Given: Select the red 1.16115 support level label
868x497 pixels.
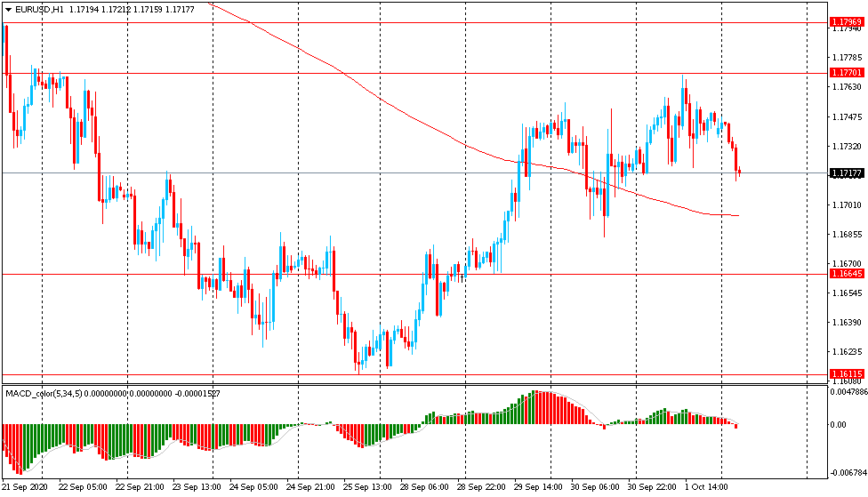Looking at the screenshot, I should tap(847, 374).
